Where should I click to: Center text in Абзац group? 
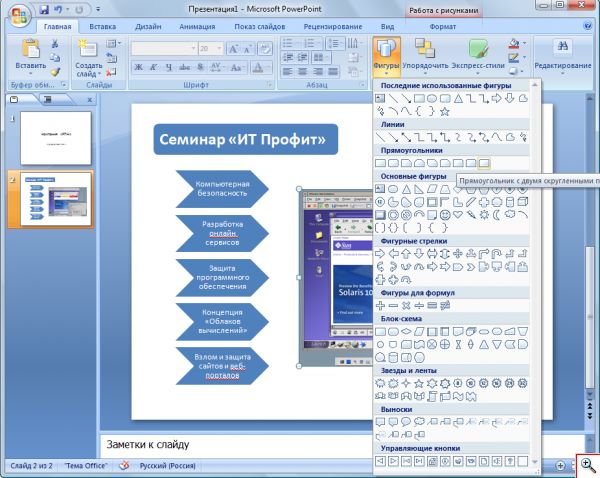pos(303,72)
